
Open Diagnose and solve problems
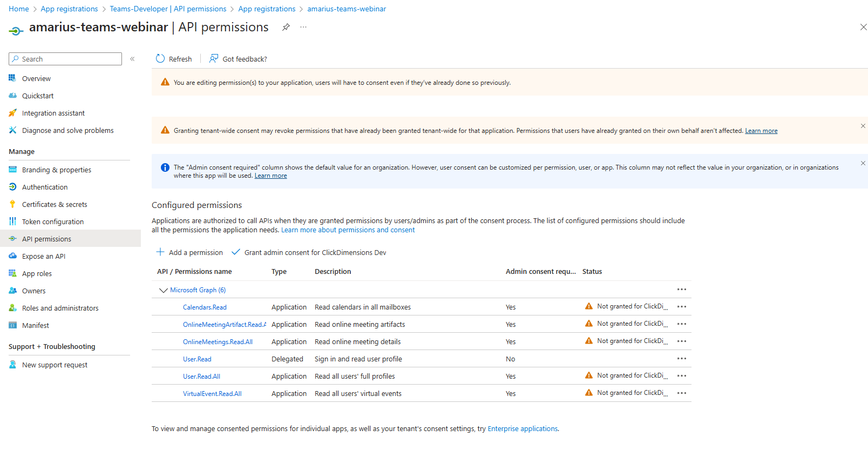click(67, 130)
